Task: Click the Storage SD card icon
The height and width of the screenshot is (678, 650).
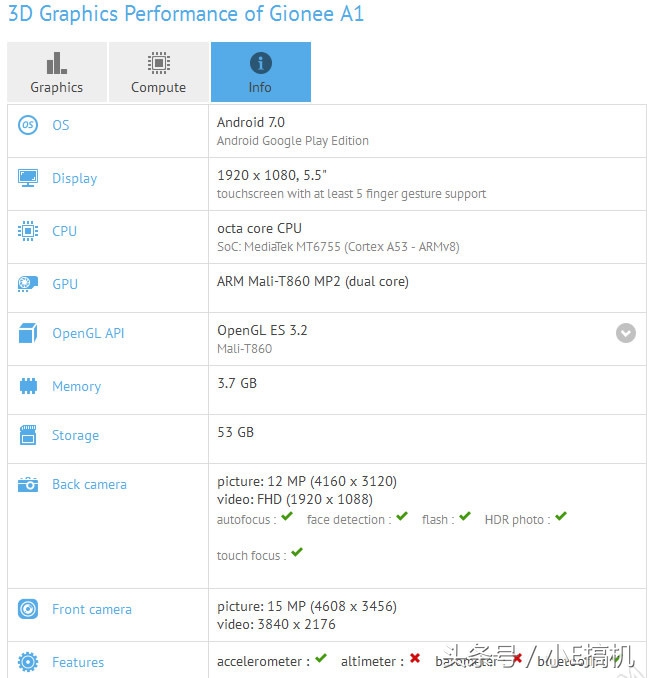Action: (x=28, y=435)
